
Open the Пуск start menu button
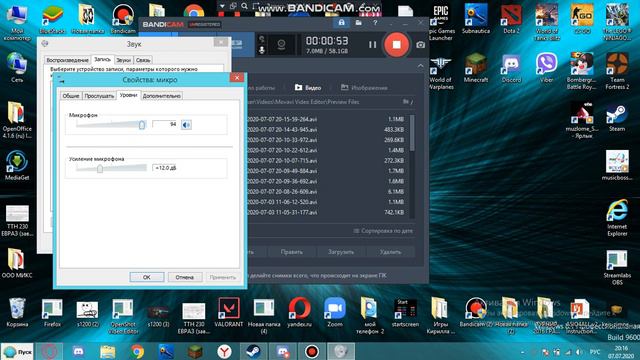tap(18, 351)
